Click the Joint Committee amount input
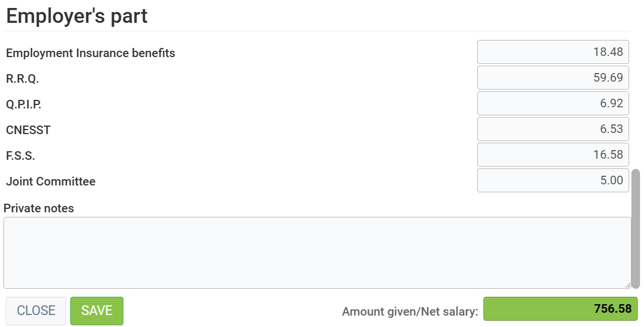The image size is (644, 327). pyautogui.click(x=553, y=180)
